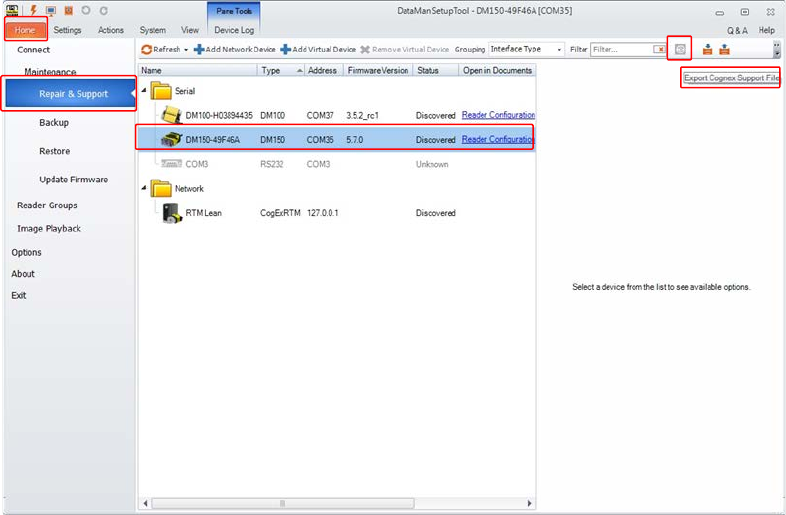Open the System tab
The height and width of the screenshot is (515, 786).
(152, 30)
